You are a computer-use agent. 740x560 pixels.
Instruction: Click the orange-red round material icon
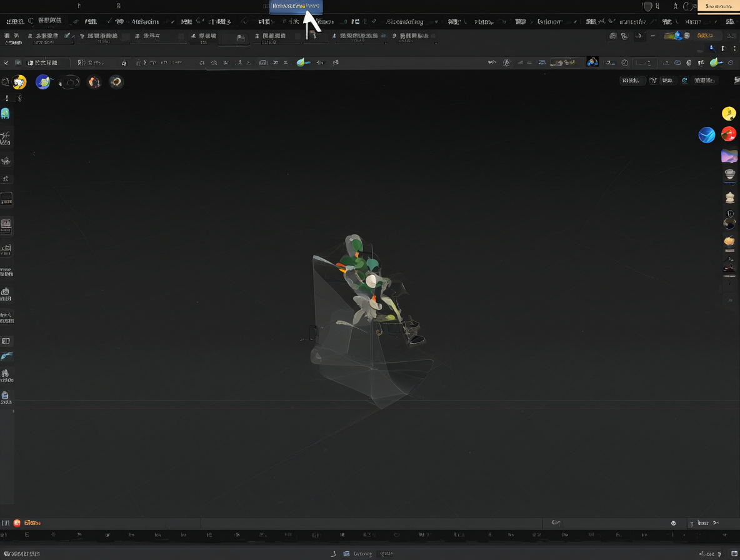pyautogui.click(x=94, y=82)
